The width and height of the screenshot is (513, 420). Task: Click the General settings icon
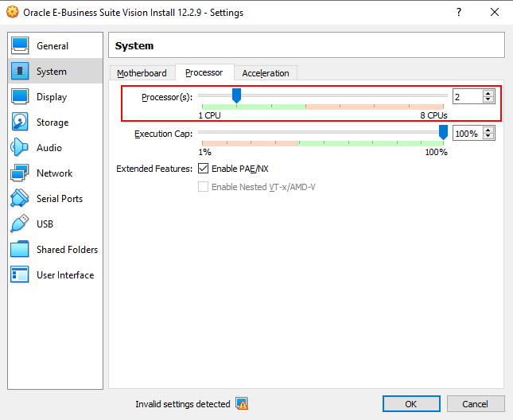pos(20,46)
